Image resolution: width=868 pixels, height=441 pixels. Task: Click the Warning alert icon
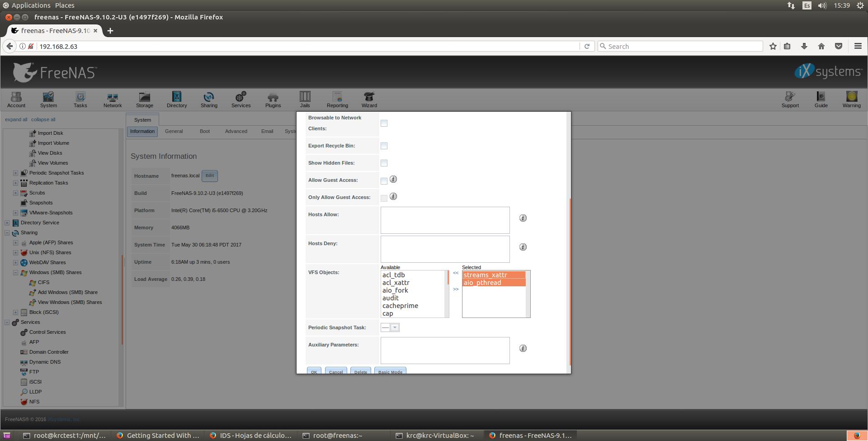pyautogui.click(x=852, y=100)
